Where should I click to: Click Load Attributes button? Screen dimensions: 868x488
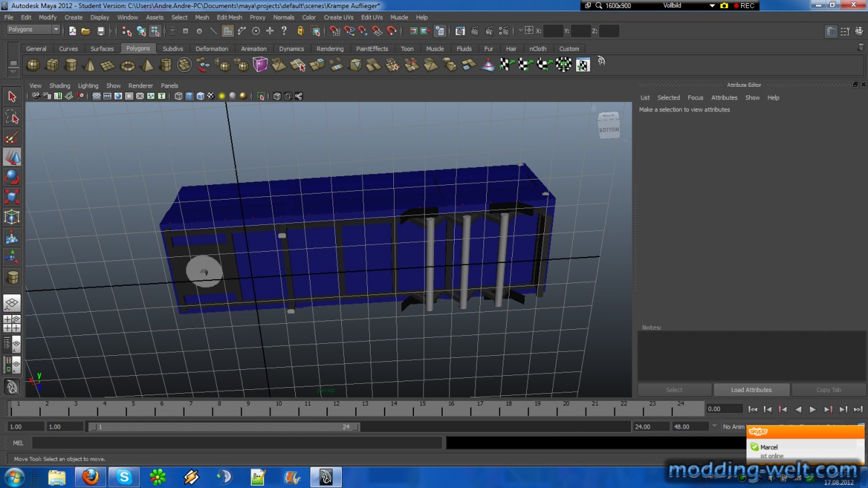751,390
